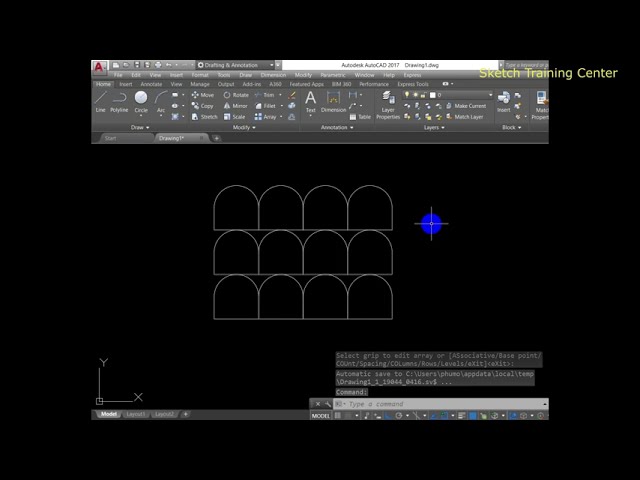Open the Fillet dropdown arrow
Viewport: 640px width, 480px height.
(x=282, y=106)
